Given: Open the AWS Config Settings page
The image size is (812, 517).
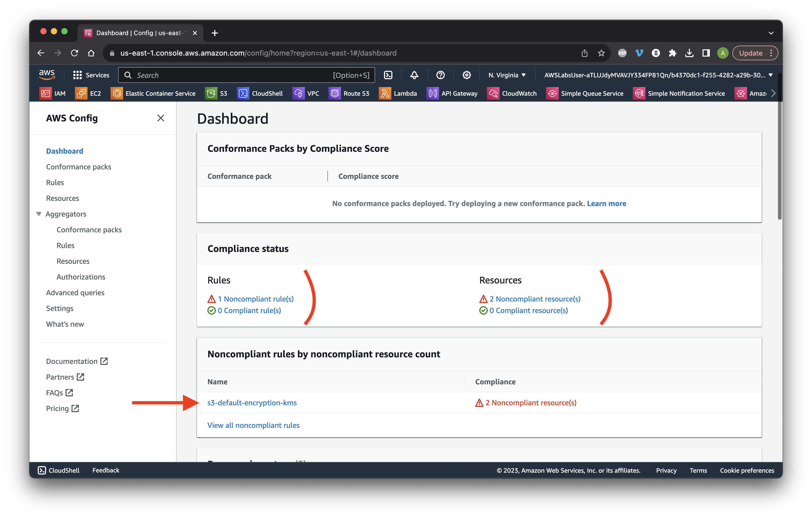Looking at the screenshot, I should (60, 309).
